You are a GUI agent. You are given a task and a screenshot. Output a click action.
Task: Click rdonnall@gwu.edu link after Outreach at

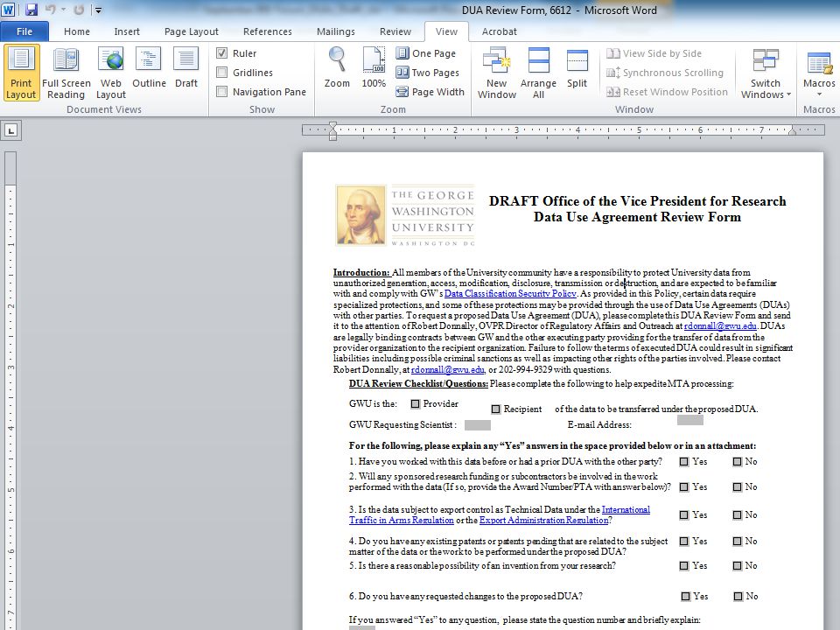click(x=720, y=325)
